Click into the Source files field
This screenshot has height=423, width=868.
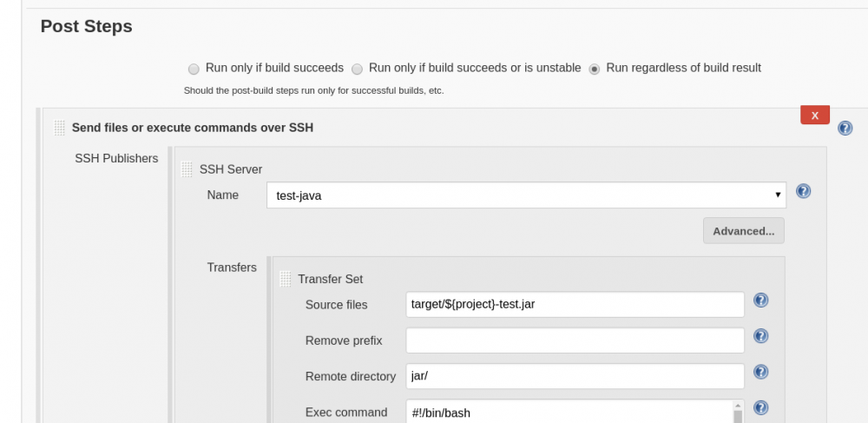click(575, 305)
